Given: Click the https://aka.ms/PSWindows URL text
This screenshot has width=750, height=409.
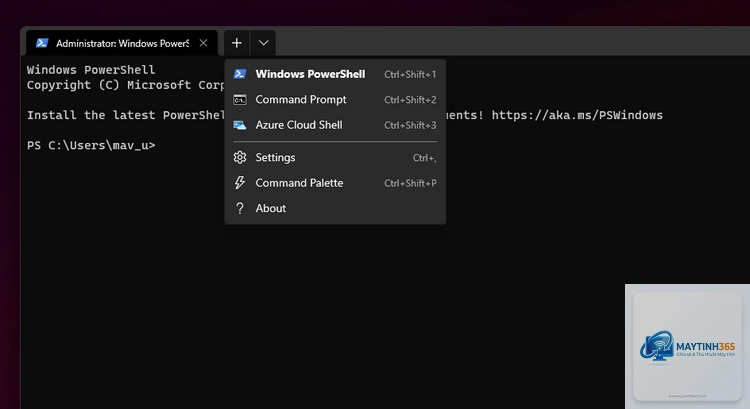Looking at the screenshot, I should pyautogui.click(x=577, y=115).
